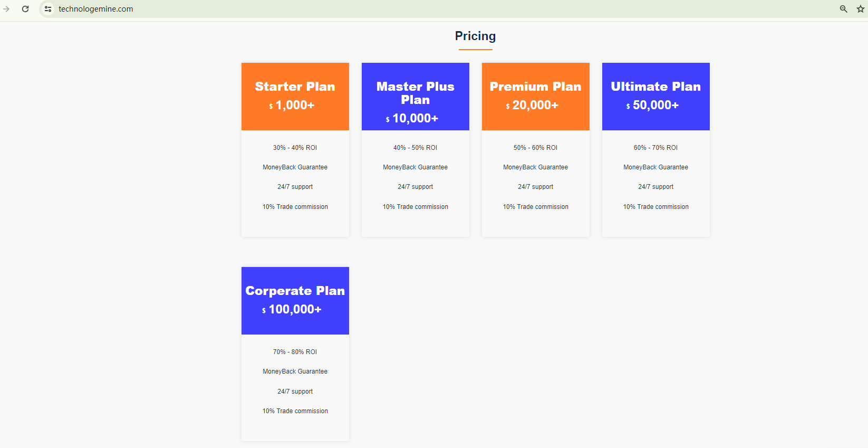Click the browser forward arrow
This screenshot has height=448, width=868.
[x=6, y=9]
